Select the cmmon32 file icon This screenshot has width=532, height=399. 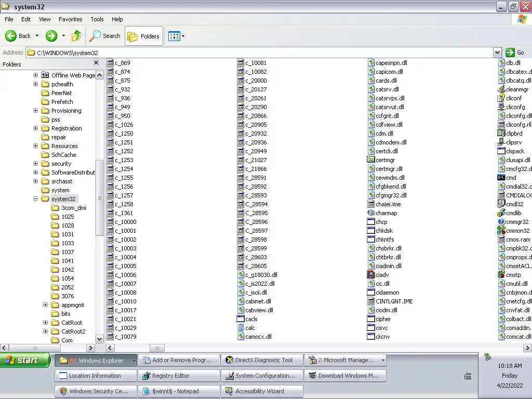pyautogui.click(x=501, y=230)
